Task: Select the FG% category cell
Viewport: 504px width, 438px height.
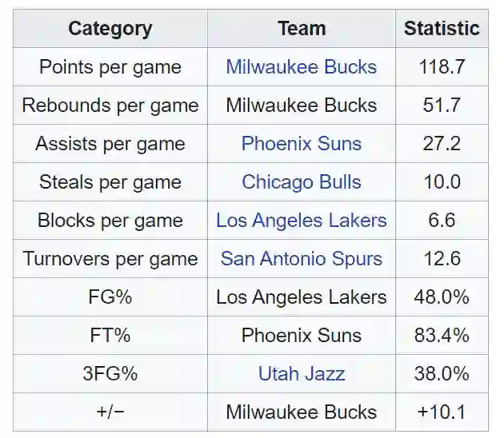Action: click(110, 297)
